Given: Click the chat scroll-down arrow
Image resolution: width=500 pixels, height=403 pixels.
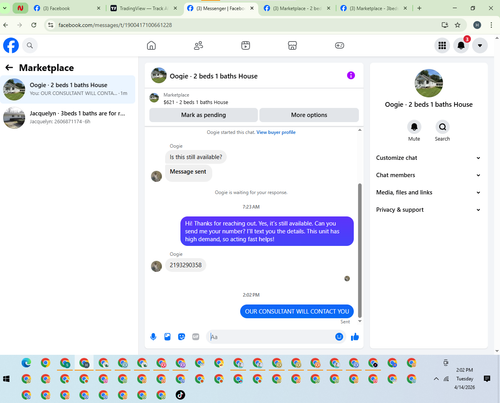Looking at the screenshot, I should [360, 321].
